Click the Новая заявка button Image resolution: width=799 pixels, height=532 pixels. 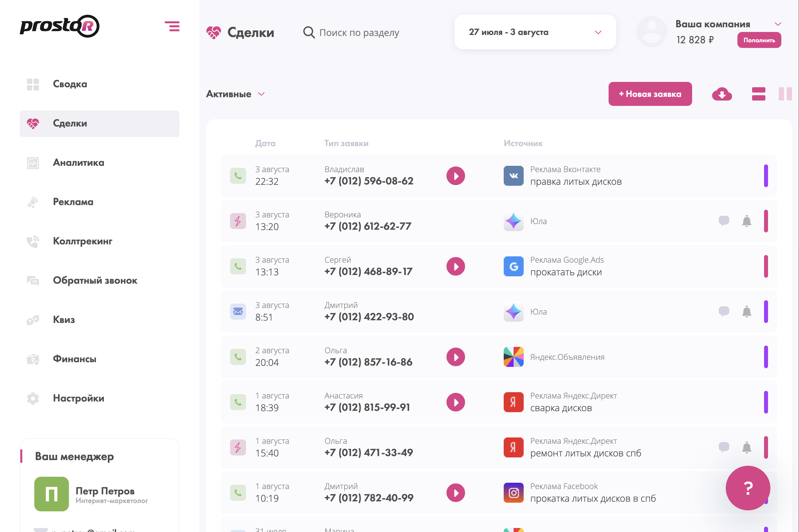650,94
